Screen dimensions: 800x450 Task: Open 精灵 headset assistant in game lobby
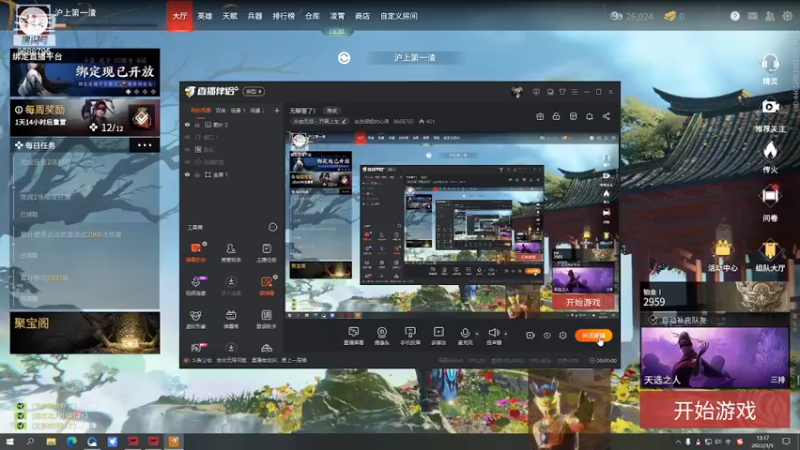[770, 69]
